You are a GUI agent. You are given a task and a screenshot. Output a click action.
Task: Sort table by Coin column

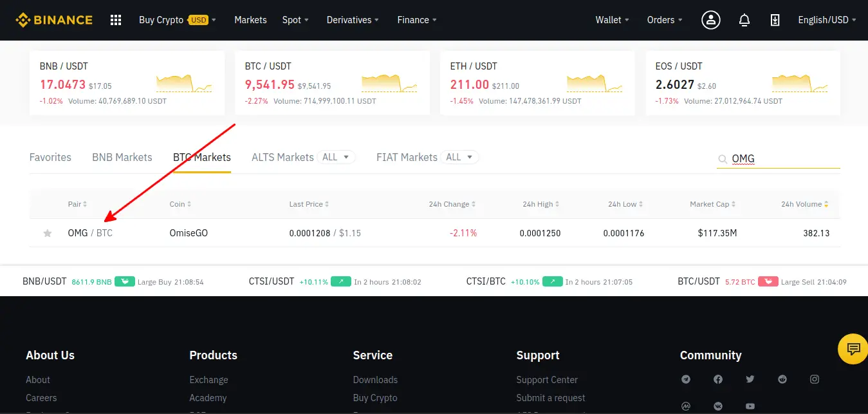180,204
